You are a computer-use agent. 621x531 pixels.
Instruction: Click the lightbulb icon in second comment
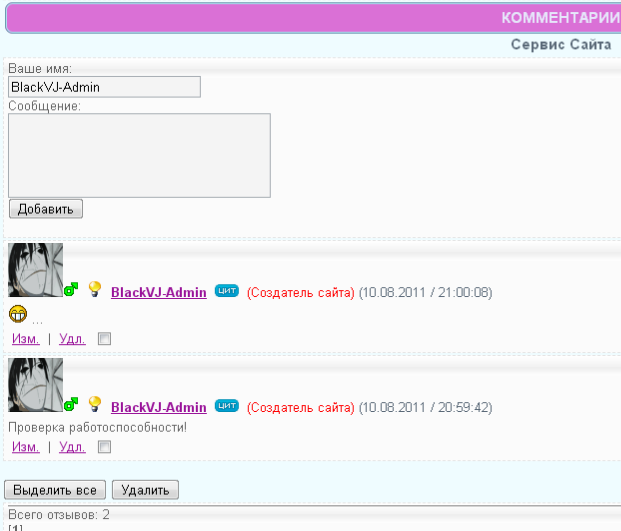click(x=95, y=404)
